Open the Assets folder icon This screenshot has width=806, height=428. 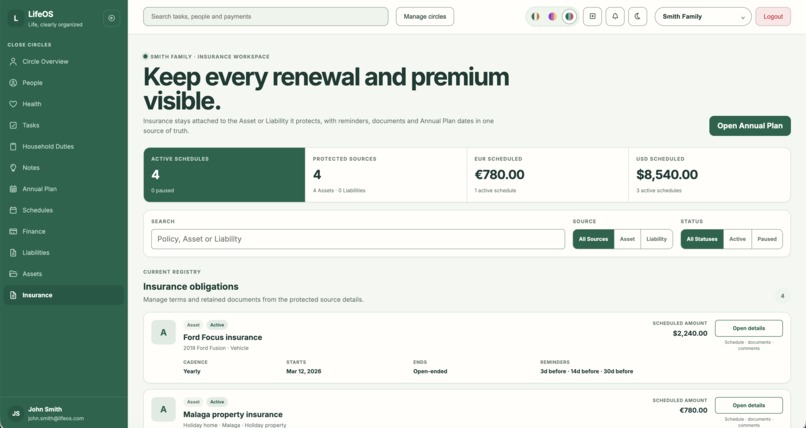pos(13,274)
